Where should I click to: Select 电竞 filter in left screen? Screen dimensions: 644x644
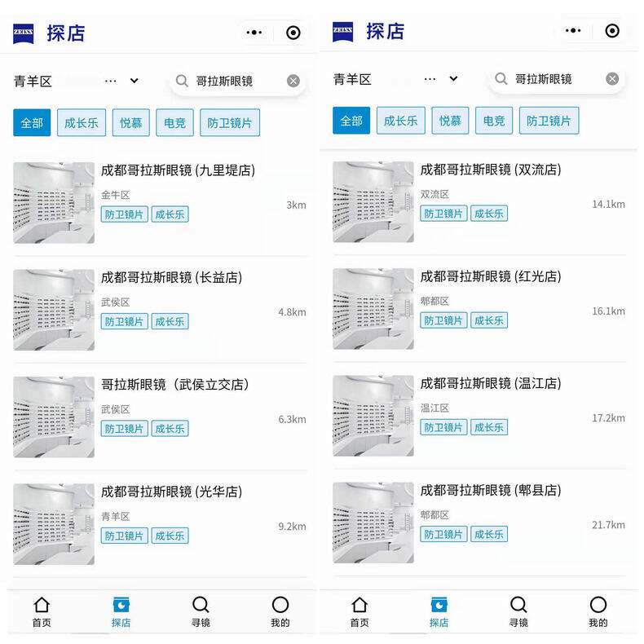[x=174, y=122]
